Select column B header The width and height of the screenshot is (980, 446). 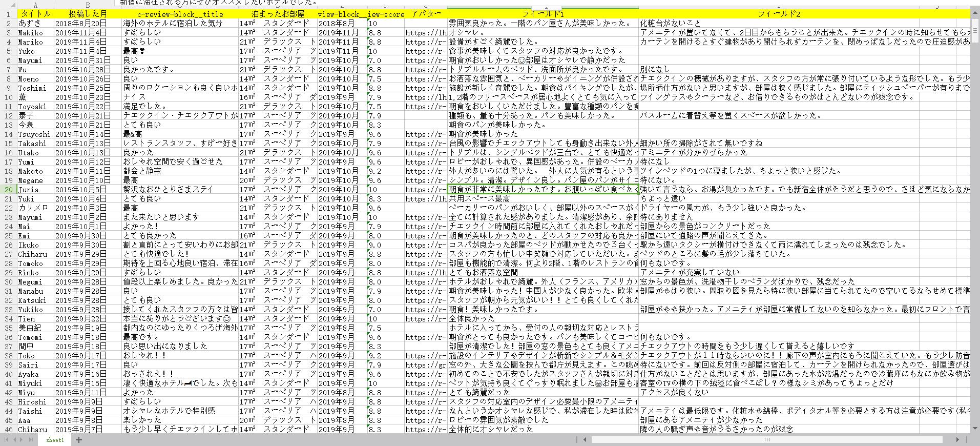[x=88, y=6]
